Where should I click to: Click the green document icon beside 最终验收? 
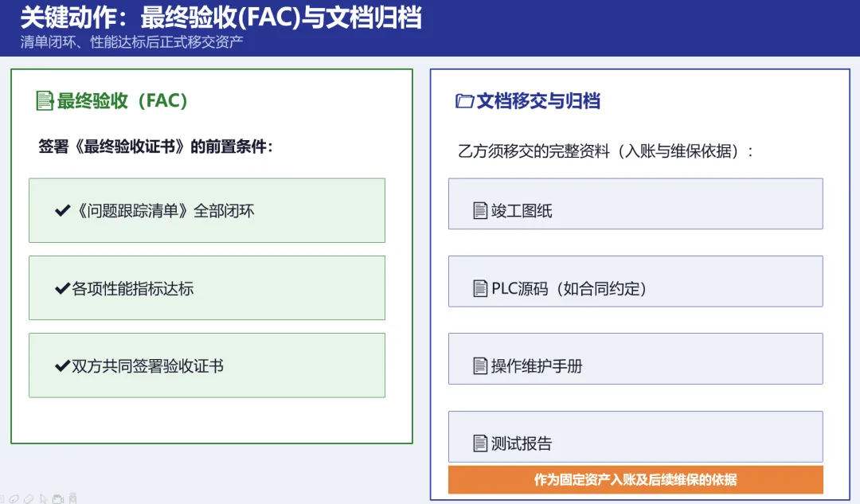tap(45, 101)
